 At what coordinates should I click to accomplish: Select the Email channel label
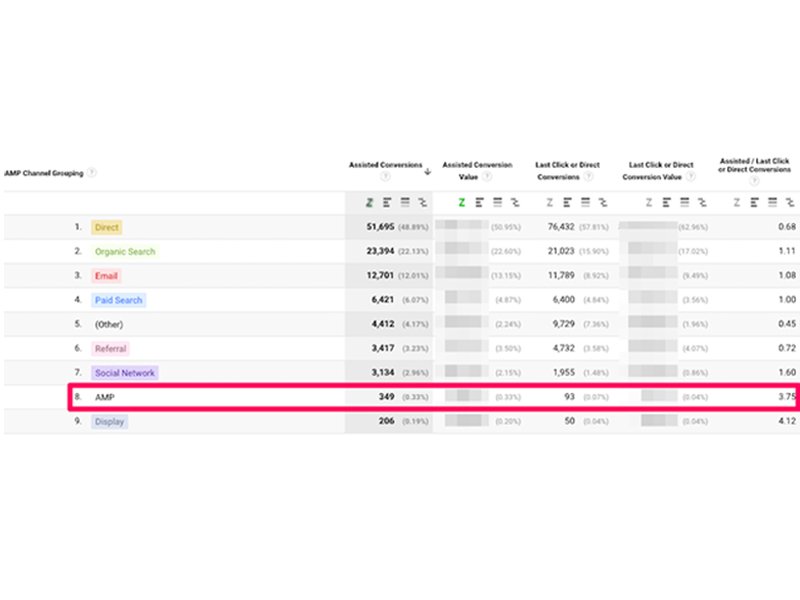[x=106, y=276]
